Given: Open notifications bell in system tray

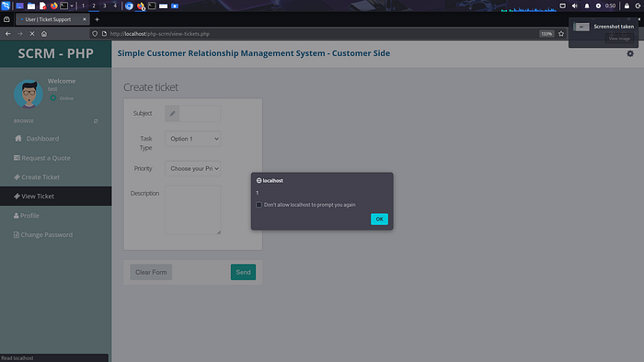Looking at the screenshot, I should coord(587,6).
